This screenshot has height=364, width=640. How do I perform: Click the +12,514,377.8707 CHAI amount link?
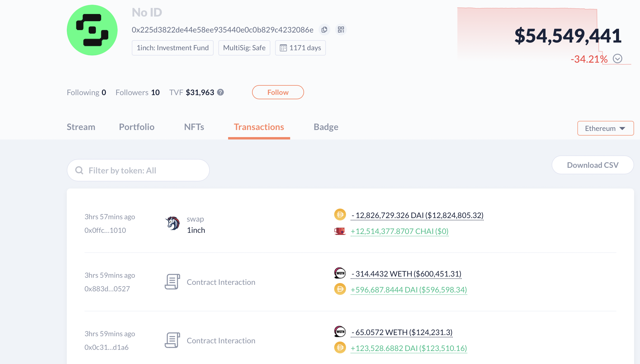coord(399,231)
